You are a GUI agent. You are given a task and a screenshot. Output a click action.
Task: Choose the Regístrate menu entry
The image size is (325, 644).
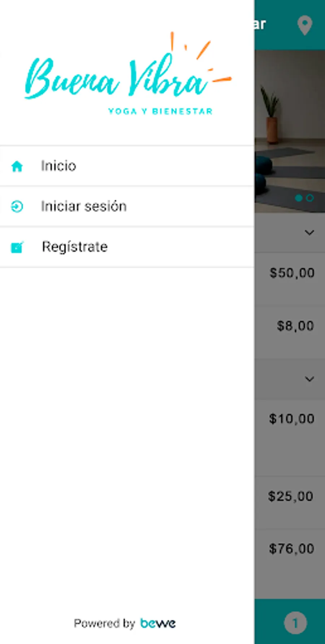(75, 247)
